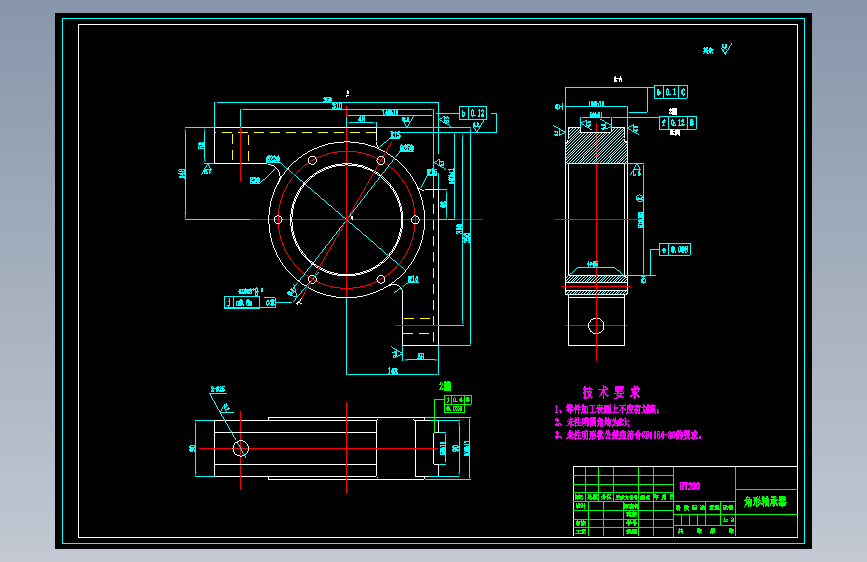Select the leftmost bolt hole on red bolt circle
Image resolution: width=867 pixels, height=562 pixels.
coord(278,220)
